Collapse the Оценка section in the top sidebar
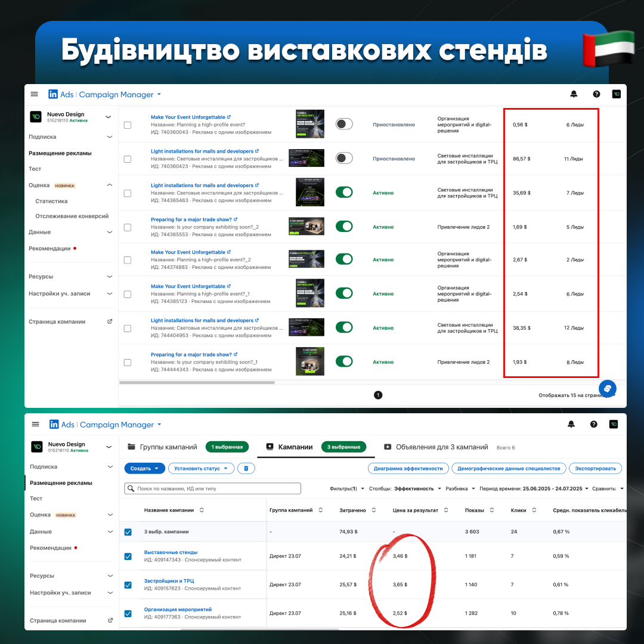Screen dimensions: 644x644 110,185
